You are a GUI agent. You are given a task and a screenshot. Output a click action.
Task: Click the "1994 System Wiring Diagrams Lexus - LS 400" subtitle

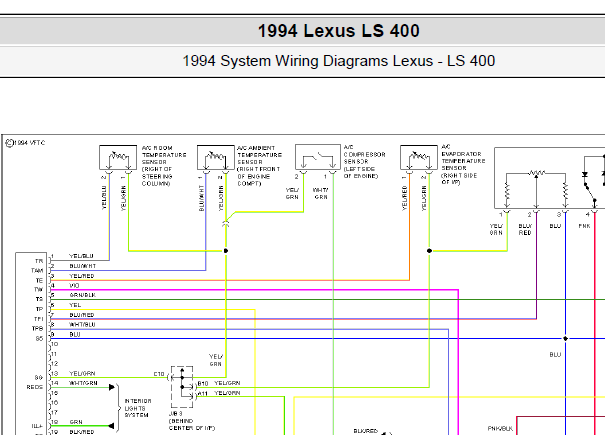coord(338,61)
